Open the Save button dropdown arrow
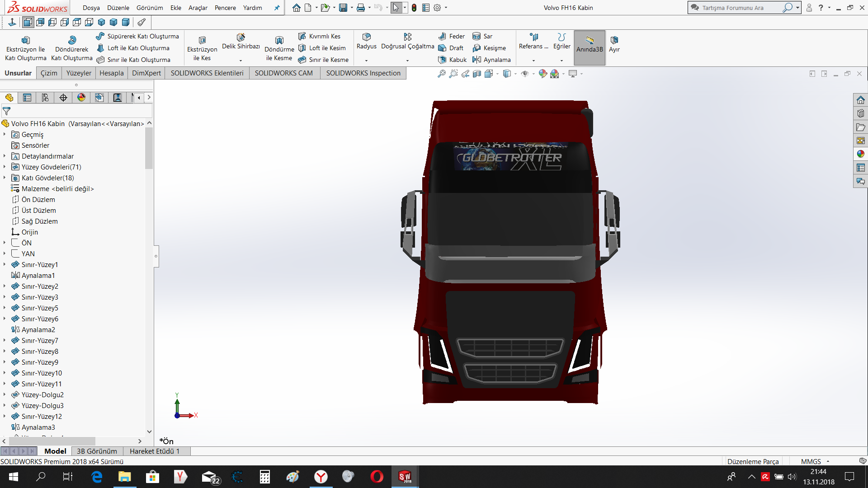Viewport: 868px width, 488px height. [352, 8]
